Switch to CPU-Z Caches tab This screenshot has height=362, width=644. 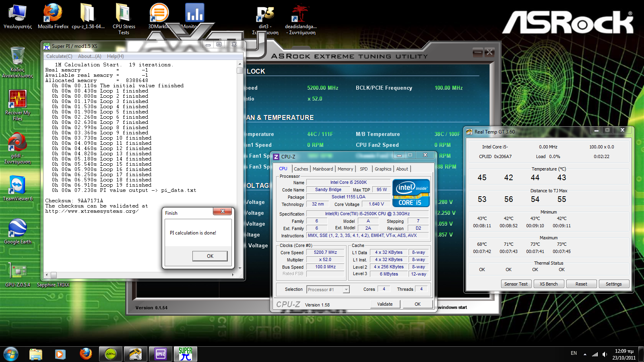(301, 169)
